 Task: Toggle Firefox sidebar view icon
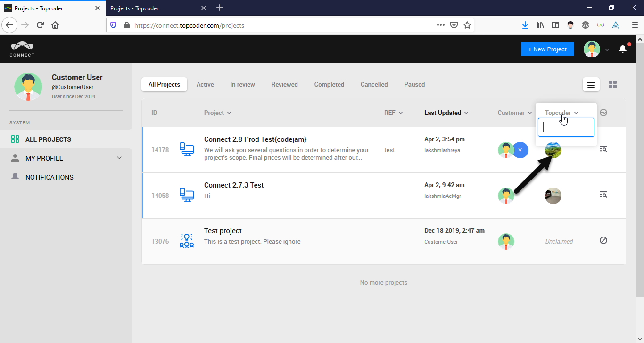pyautogui.click(x=555, y=25)
